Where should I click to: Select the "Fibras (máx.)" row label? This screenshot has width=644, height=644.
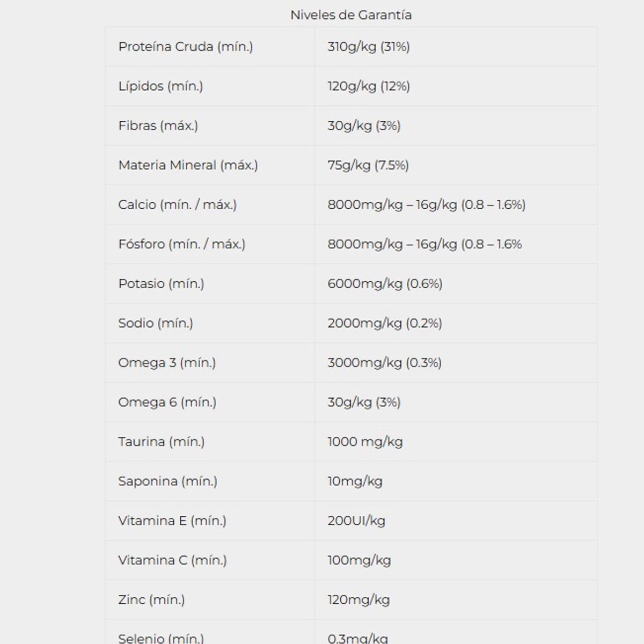[x=158, y=126]
